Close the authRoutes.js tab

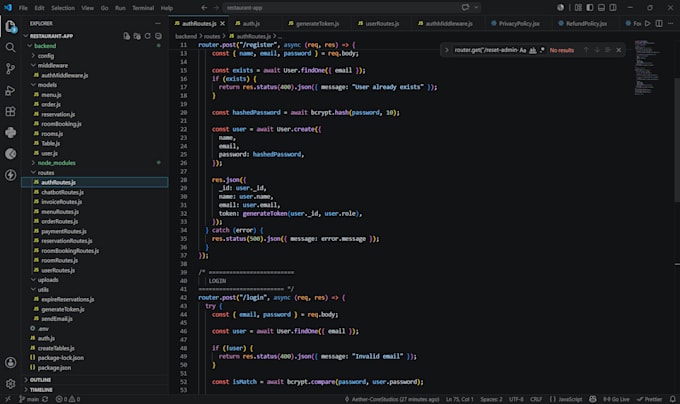222,23
